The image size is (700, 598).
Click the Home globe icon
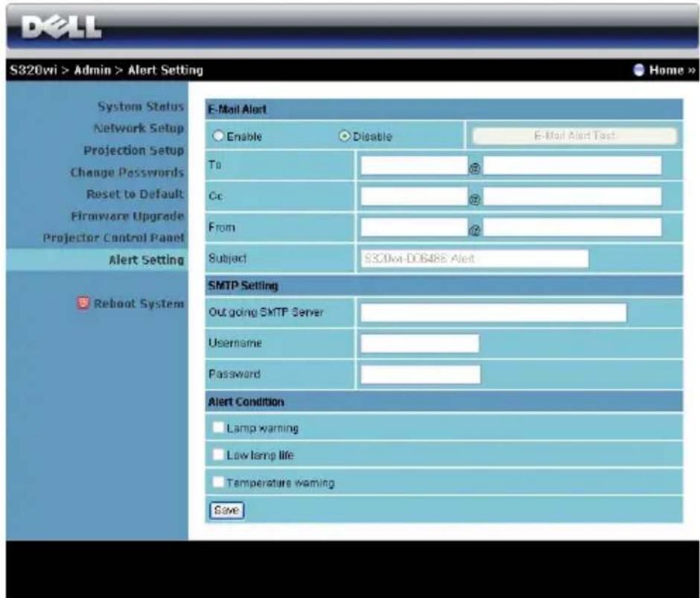tap(639, 70)
